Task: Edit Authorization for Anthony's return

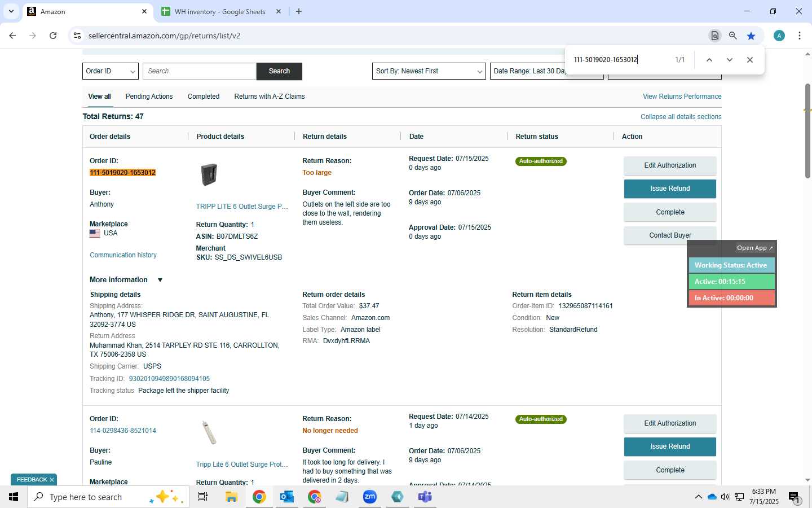Action: (x=670, y=165)
